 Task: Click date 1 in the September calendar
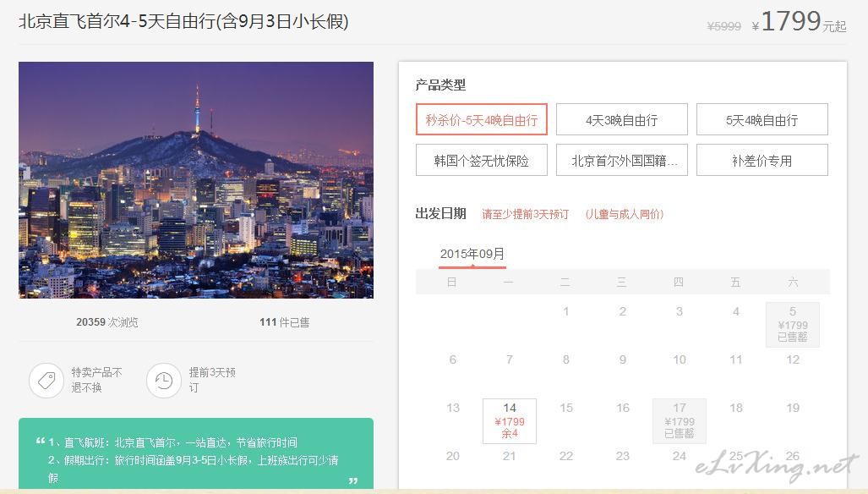[x=565, y=311]
